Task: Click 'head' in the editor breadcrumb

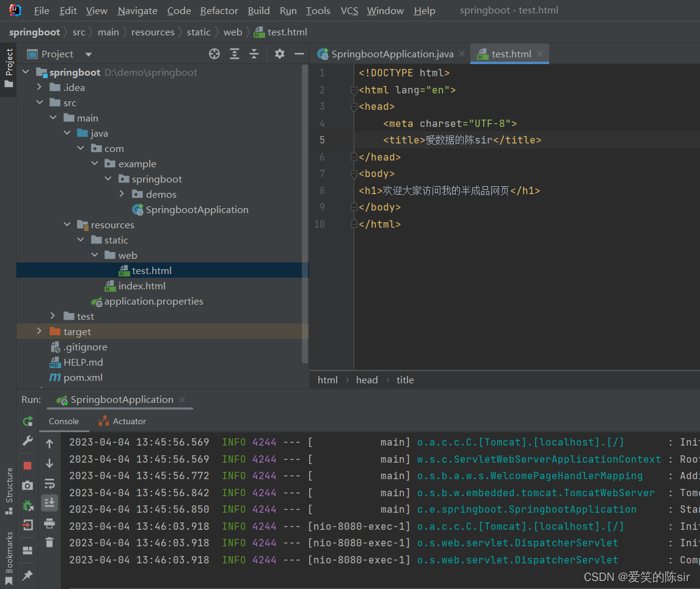Action: pos(367,380)
